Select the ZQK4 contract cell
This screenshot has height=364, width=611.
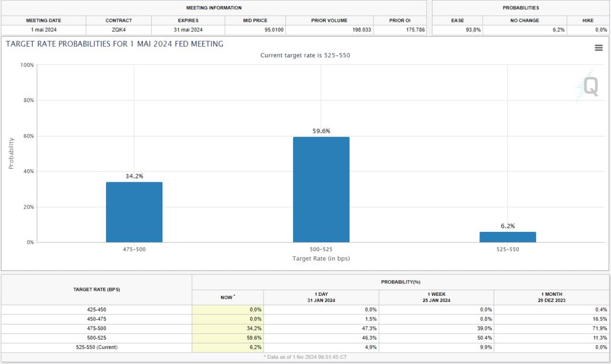pyautogui.click(x=119, y=30)
